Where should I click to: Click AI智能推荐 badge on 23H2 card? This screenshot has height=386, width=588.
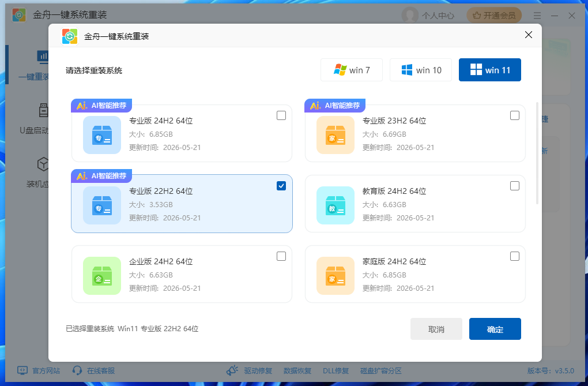coord(335,106)
